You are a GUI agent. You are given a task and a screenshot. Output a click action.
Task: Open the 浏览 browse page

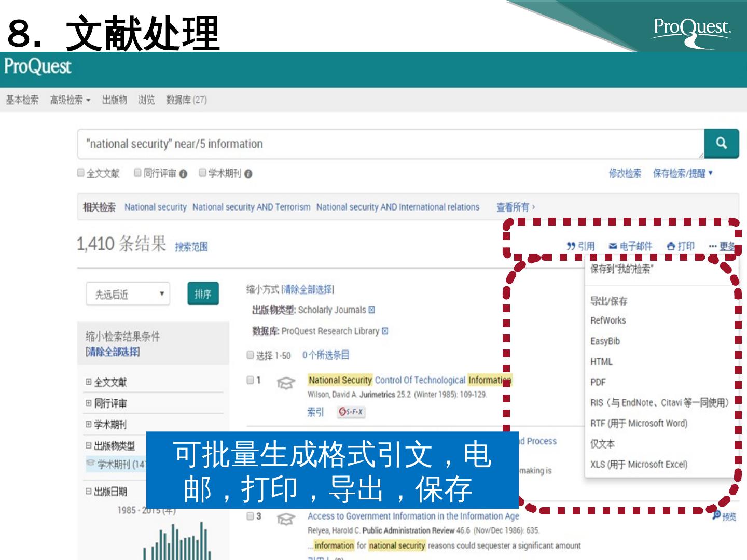coord(146,100)
